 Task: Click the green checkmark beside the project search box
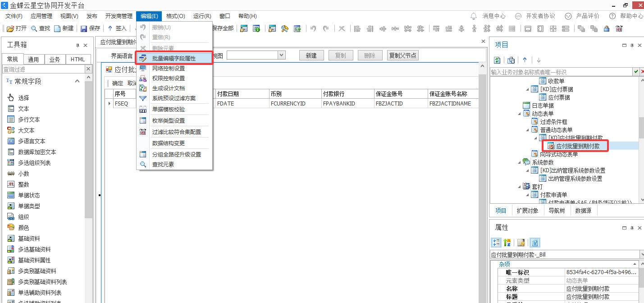[635, 72]
